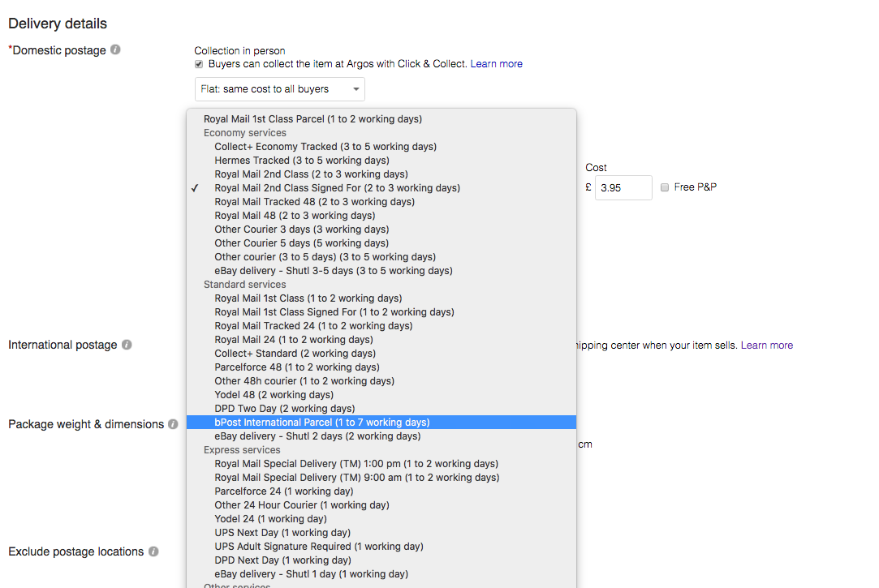879x588 pixels.
Task: Select Royal Mail 48 (2 to 3 working days)
Action: [381, 216]
